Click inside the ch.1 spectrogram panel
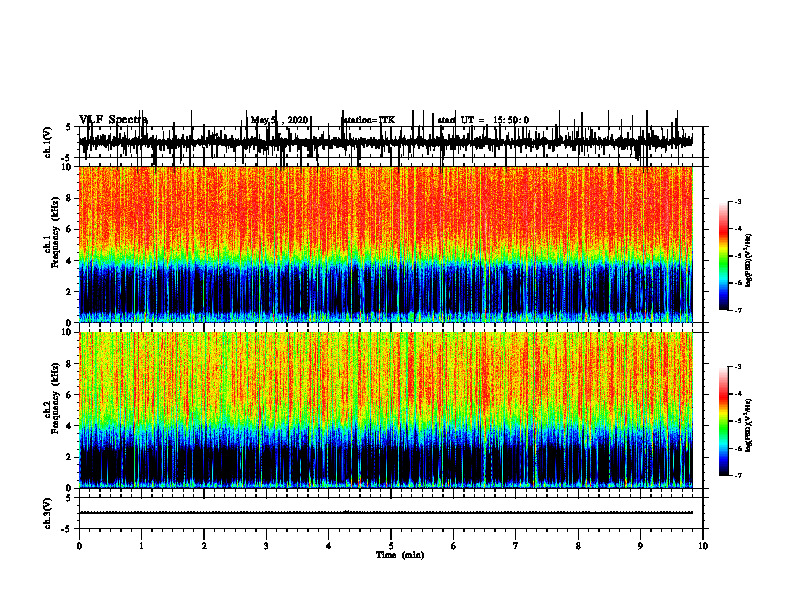Image resolution: width=792 pixels, height=612 pixels. (385, 244)
